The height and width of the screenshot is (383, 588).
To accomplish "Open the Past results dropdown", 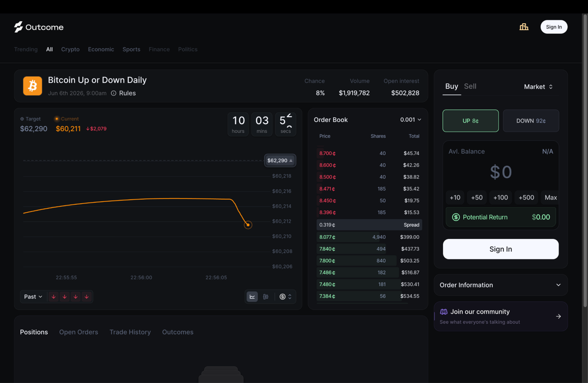I will click(x=33, y=297).
